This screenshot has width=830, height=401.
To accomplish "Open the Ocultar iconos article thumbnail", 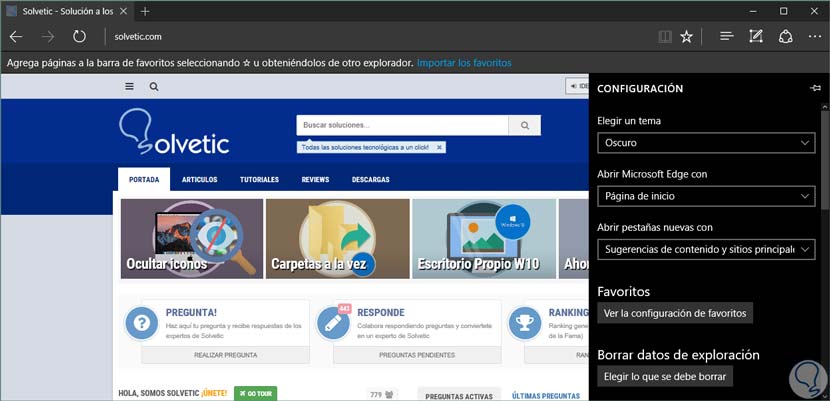I will coord(192,239).
